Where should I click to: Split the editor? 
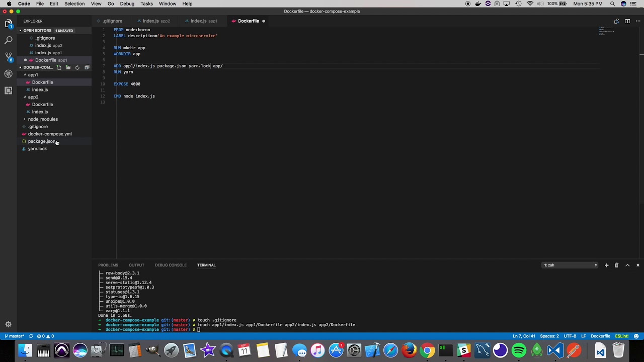click(627, 21)
